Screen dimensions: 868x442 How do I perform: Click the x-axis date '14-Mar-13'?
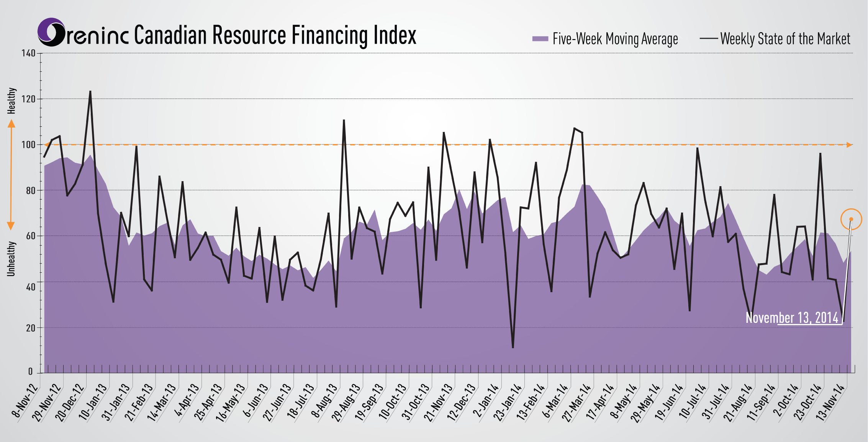click(x=162, y=402)
